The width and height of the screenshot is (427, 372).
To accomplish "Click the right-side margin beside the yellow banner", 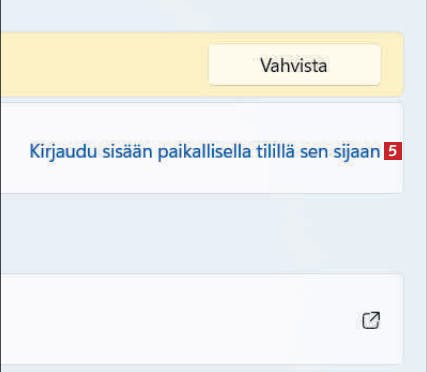I will [414, 65].
